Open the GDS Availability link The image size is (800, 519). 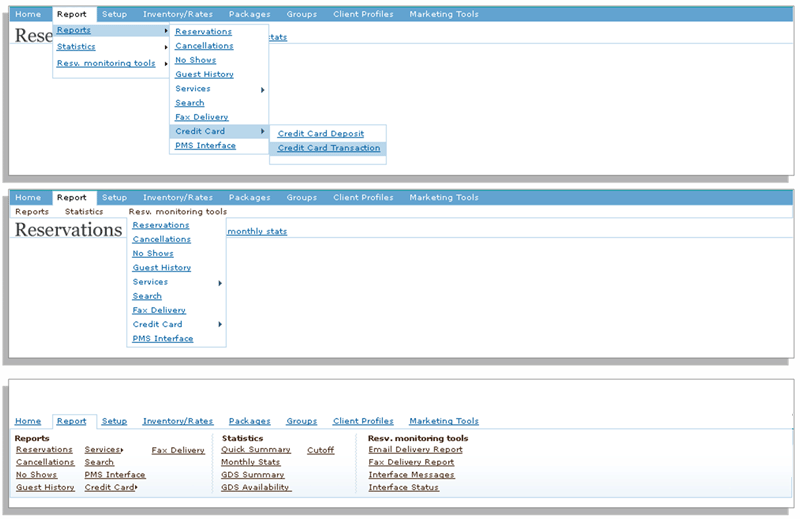point(255,488)
